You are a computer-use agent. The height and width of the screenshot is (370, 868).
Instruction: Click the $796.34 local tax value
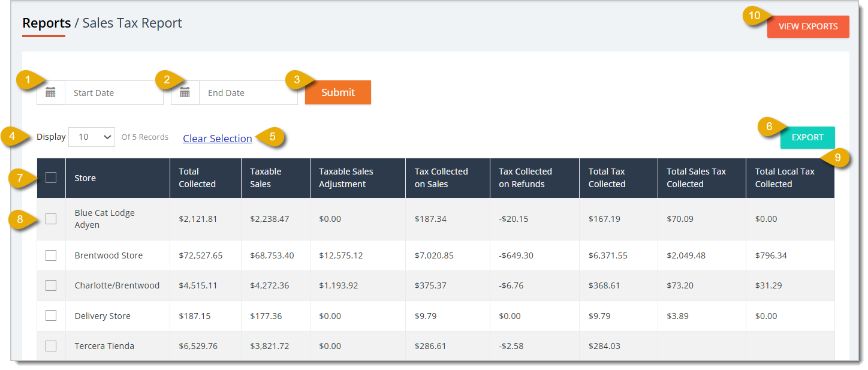[771, 255]
